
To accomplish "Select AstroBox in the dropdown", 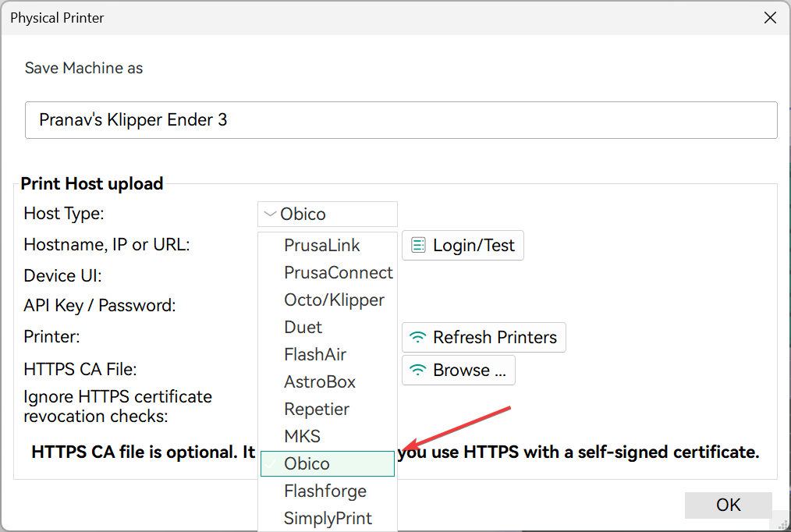I will pos(328,381).
